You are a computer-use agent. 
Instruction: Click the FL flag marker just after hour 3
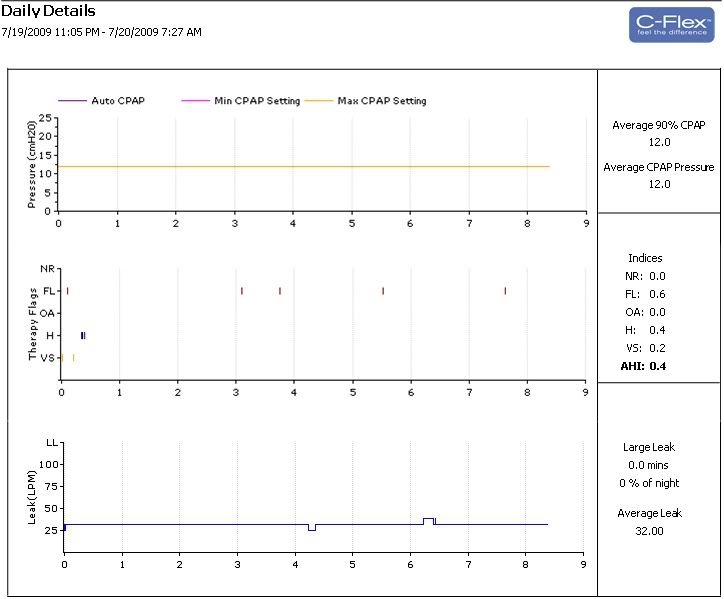click(242, 291)
